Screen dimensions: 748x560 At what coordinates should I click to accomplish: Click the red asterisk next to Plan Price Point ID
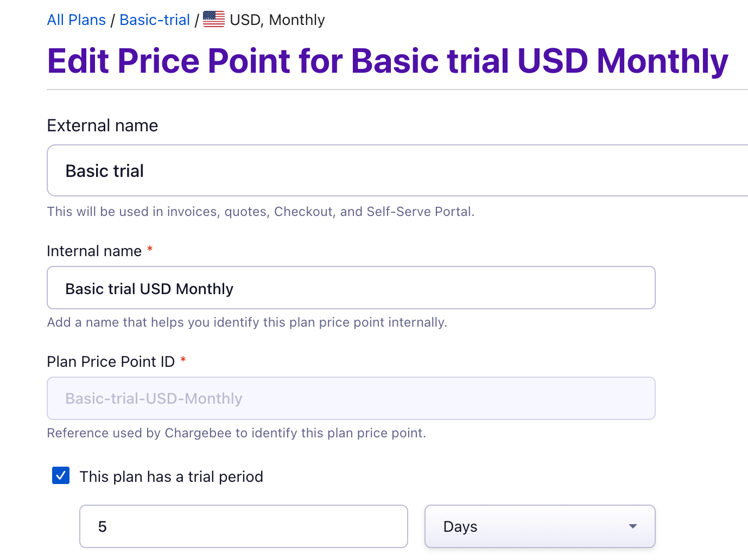pyautogui.click(x=183, y=360)
